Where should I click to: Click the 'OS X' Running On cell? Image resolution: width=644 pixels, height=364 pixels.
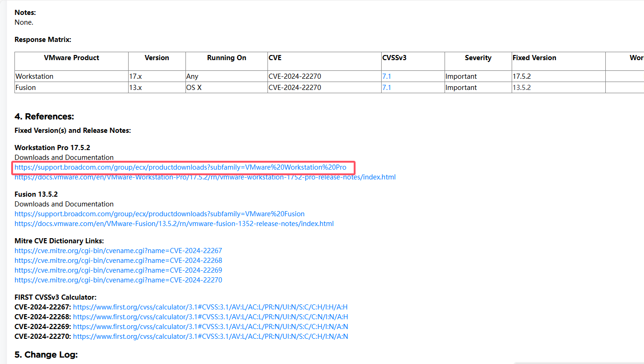tap(226, 88)
